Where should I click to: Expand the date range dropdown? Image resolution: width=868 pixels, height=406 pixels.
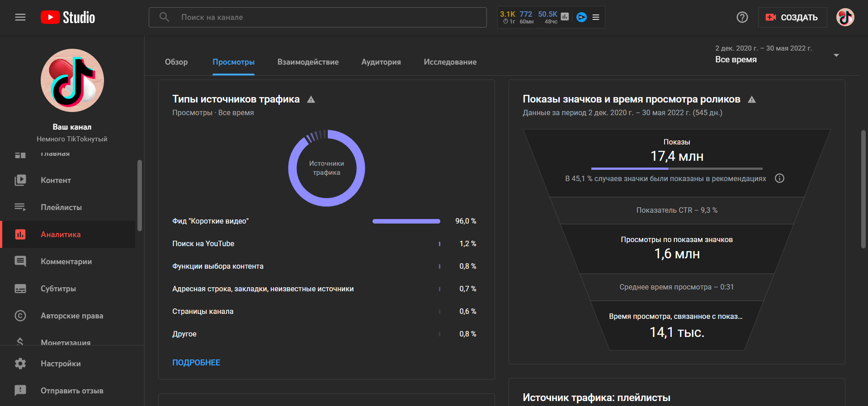click(836, 55)
